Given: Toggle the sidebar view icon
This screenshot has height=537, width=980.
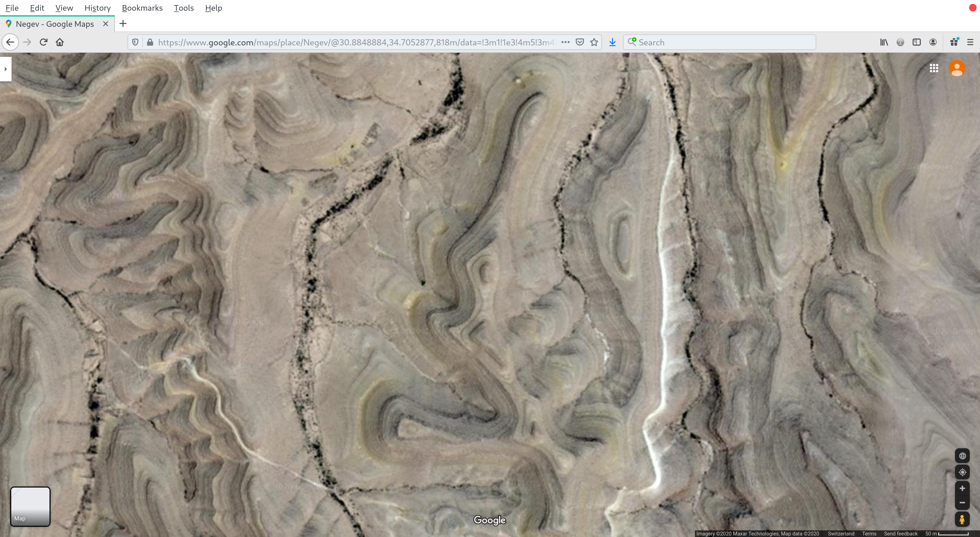Looking at the screenshot, I should pyautogui.click(x=916, y=42).
